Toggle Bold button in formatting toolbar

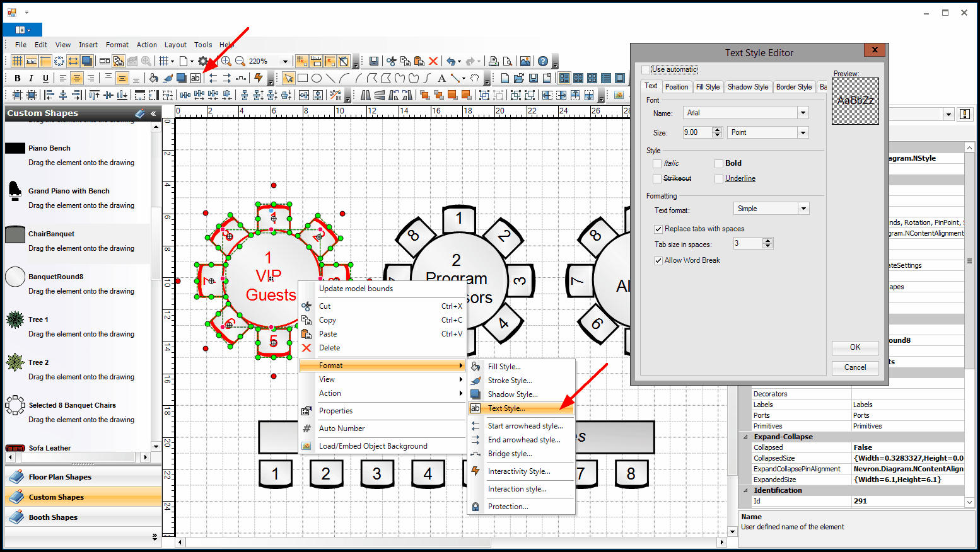click(x=18, y=78)
